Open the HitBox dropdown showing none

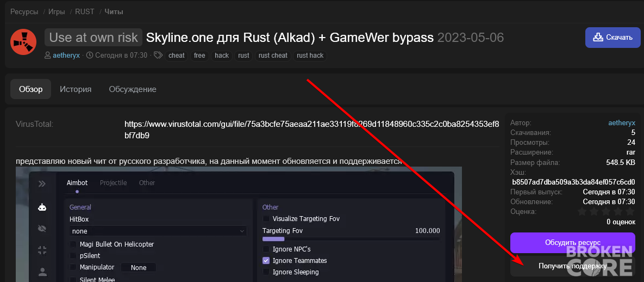click(158, 231)
